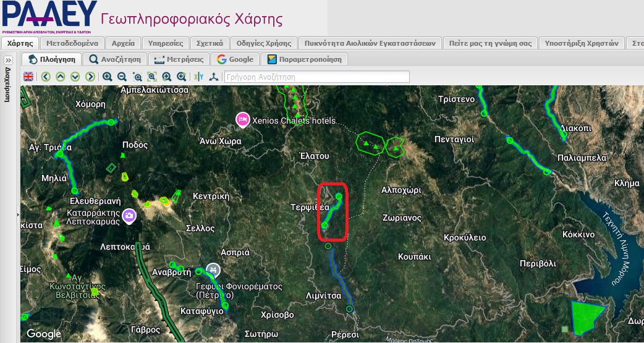Expand the Διαχείριση side panel

[8, 61]
